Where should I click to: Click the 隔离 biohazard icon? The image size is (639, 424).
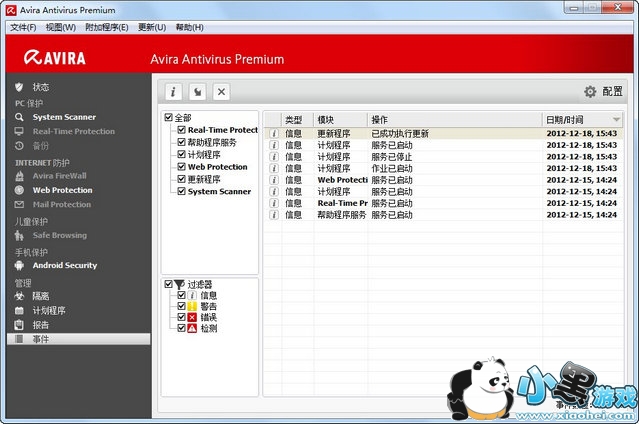point(19,296)
